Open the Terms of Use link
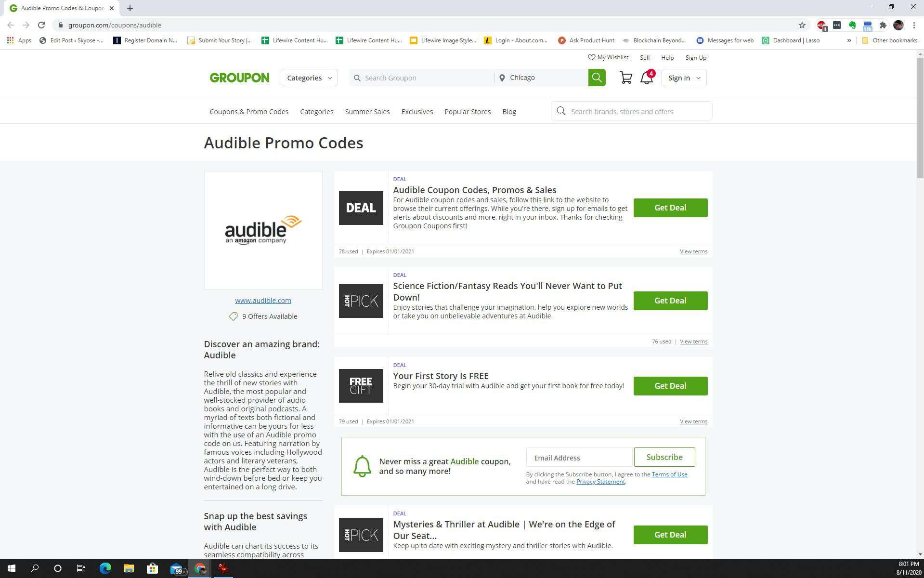 (x=669, y=474)
